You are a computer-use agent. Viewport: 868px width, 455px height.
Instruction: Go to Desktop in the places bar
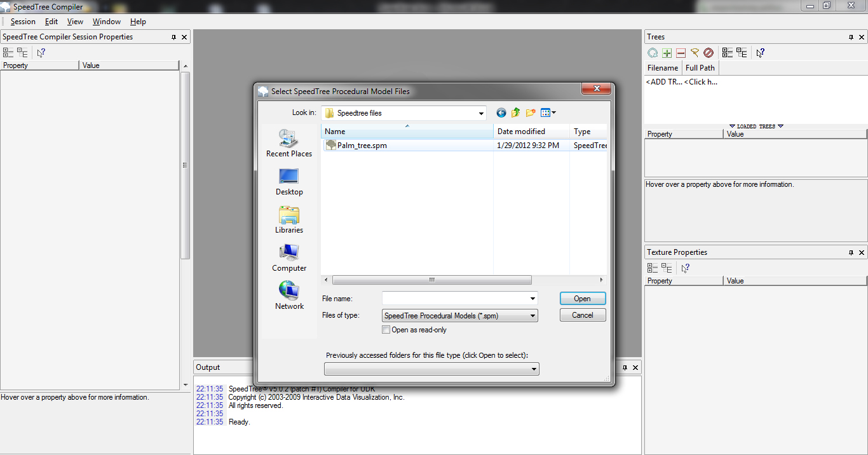click(x=289, y=182)
